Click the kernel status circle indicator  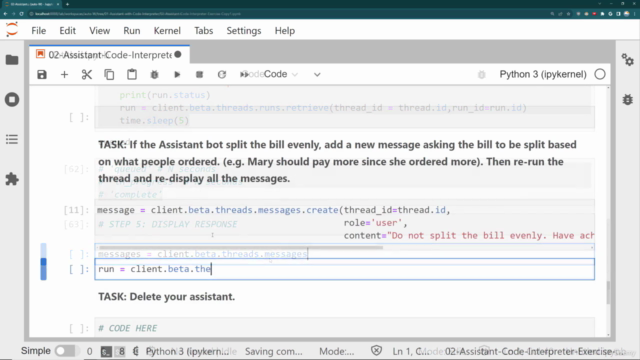(x=600, y=74)
